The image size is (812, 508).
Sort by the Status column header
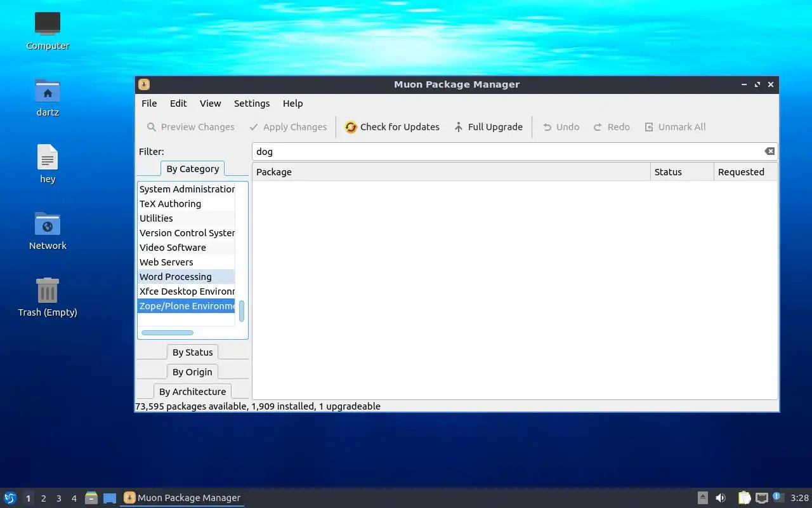682,172
